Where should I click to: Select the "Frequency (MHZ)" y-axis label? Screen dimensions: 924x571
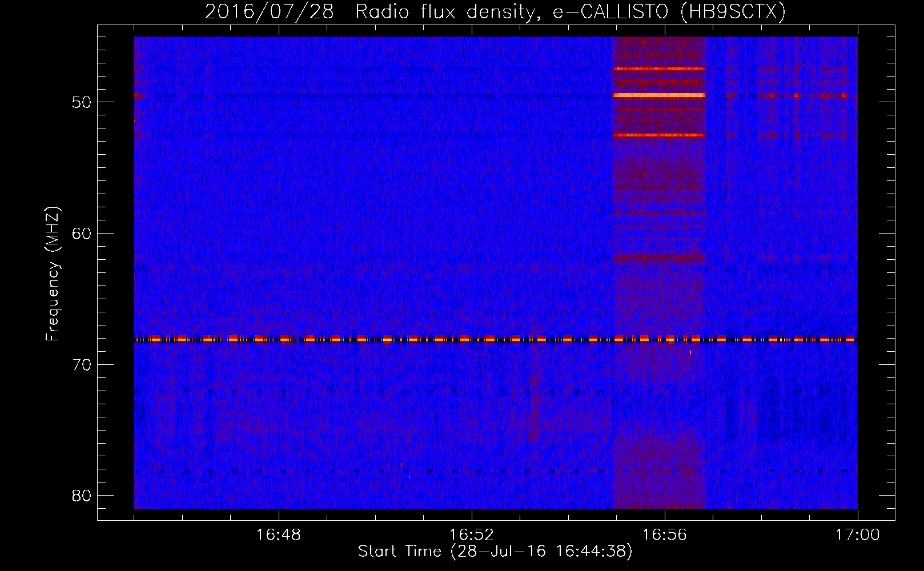click(53, 274)
